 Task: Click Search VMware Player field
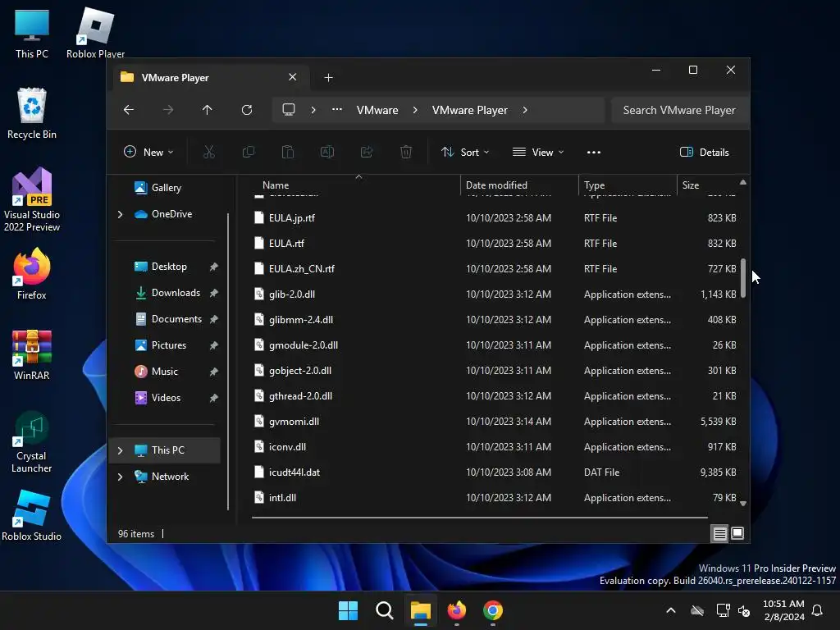(x=679, y=110)
